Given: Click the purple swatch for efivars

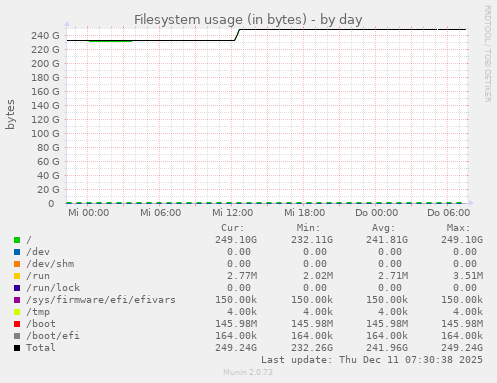Looking at the screenshot, I should point(17,300).
